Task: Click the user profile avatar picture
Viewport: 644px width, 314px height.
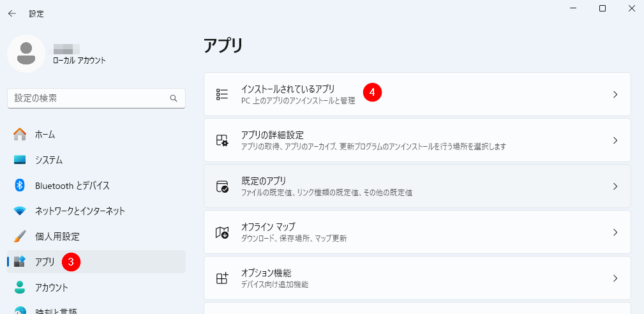Action: point(26,54)
